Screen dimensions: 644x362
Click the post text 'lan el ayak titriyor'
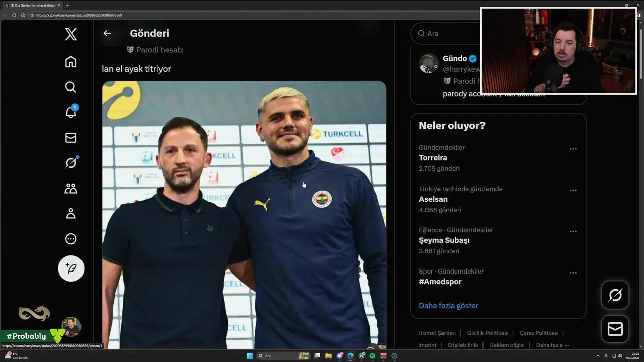point(136,69)
